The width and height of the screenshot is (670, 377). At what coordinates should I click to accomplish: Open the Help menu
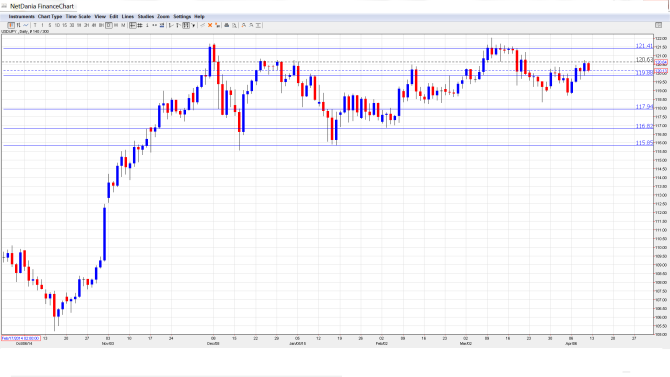[199, 17]
